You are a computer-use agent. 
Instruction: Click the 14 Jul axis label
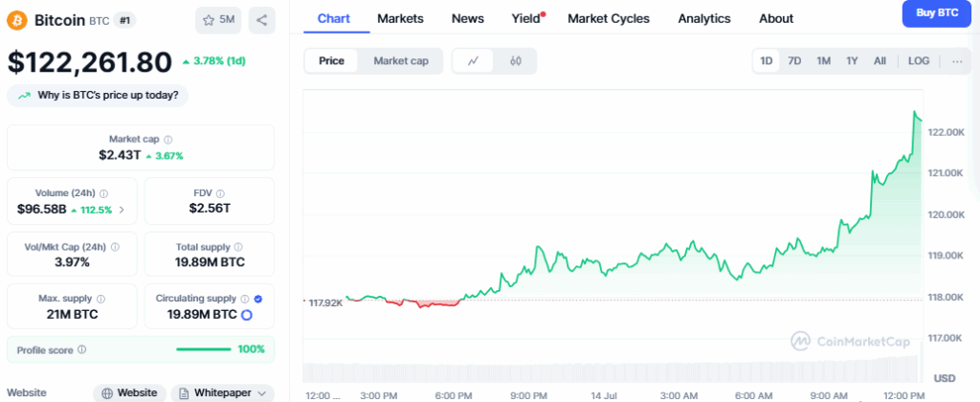[x=604, y=395]
